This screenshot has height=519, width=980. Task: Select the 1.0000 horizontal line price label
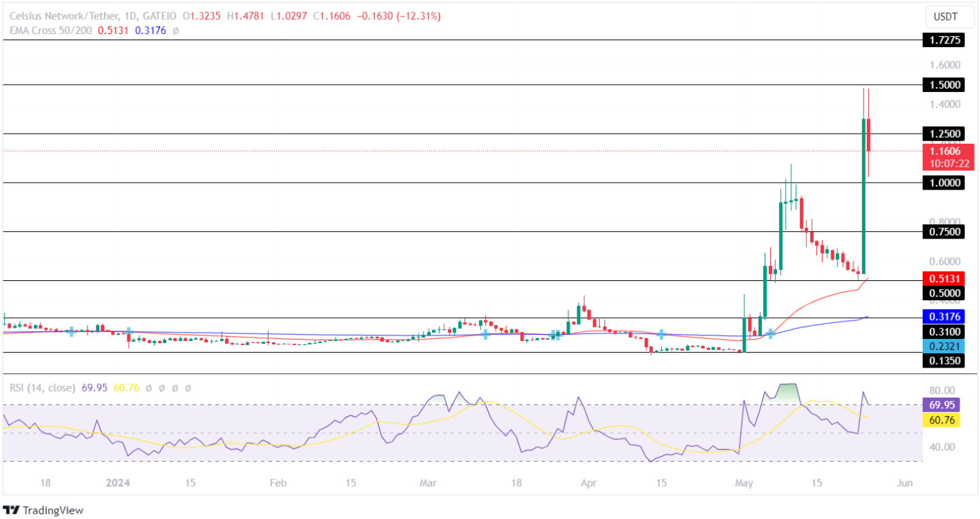944,183
